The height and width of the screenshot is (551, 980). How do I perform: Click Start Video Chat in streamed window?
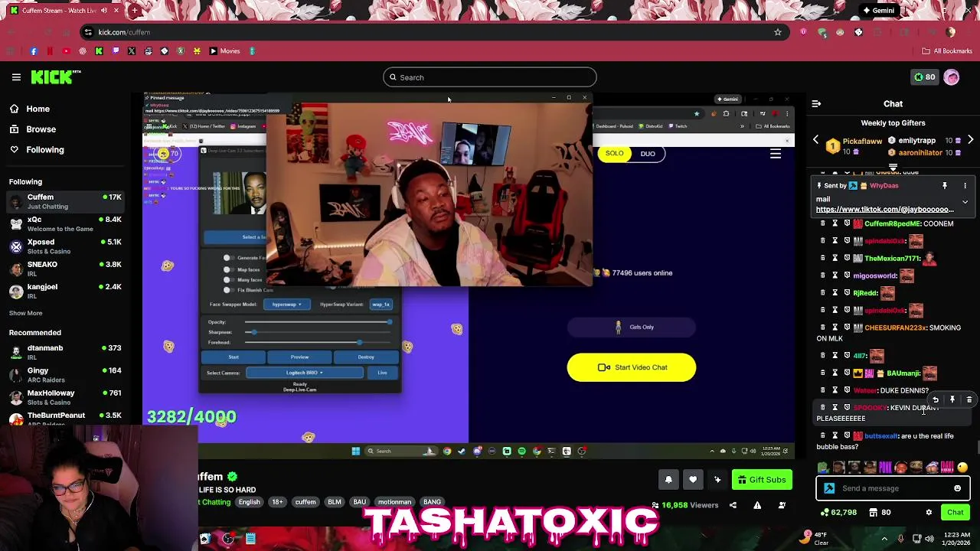(632, 367)
